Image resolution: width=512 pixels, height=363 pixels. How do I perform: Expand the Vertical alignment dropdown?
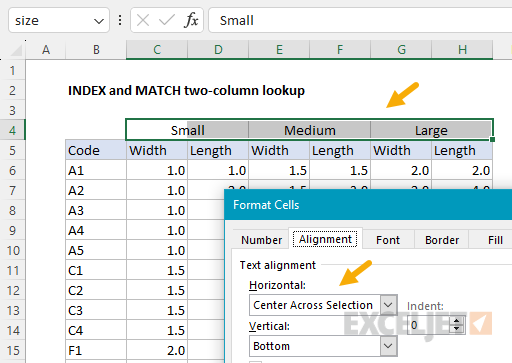click(388, 346)
